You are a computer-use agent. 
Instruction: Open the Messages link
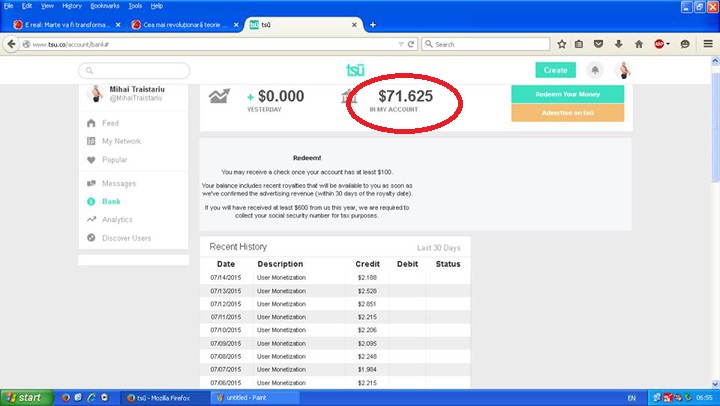[x=119, y=183]
